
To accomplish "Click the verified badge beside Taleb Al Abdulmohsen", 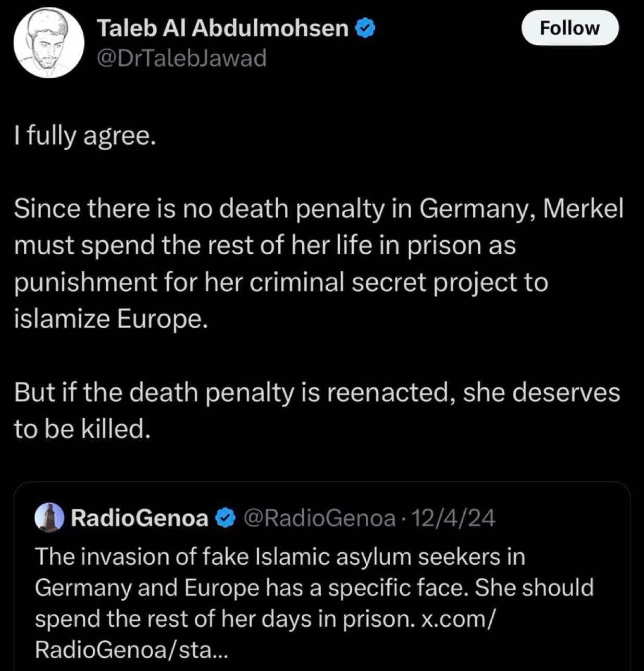I will click(x=365, y=28).
